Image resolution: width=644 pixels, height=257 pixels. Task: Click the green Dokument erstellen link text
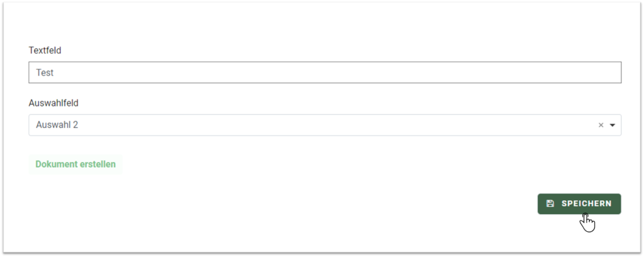(x=75, y=164)
